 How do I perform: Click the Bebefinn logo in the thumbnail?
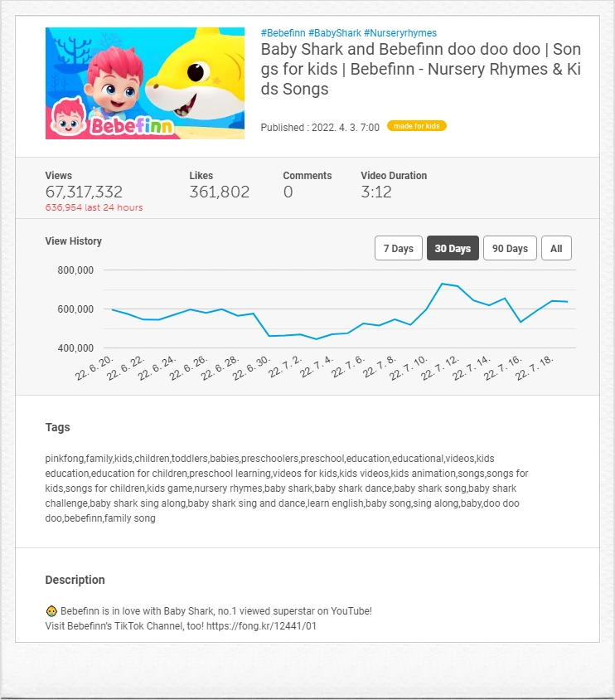[112, 121]
